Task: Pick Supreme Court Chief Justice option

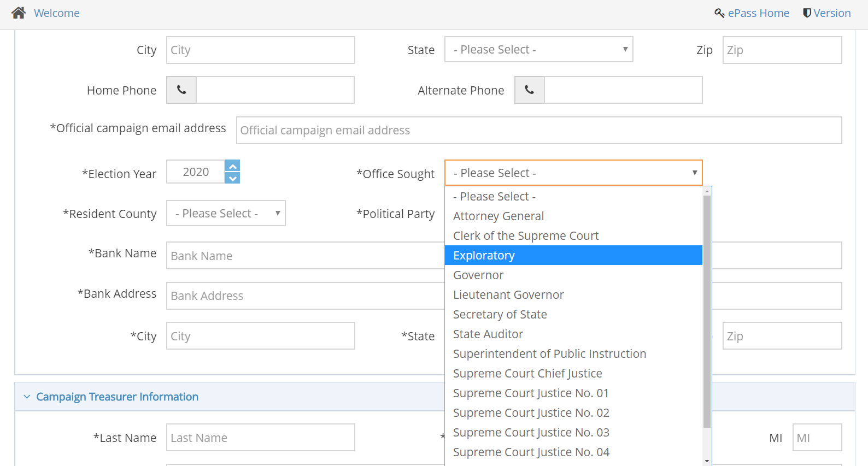Action: point(527,374)
